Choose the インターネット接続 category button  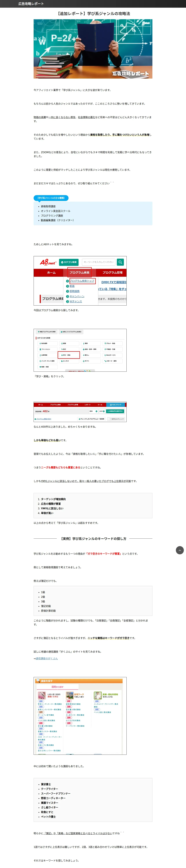coord(48,361)
